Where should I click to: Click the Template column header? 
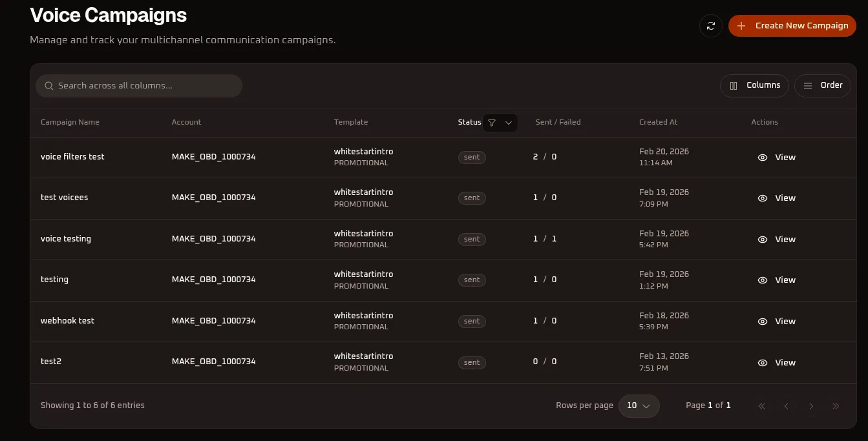(351, 122)
